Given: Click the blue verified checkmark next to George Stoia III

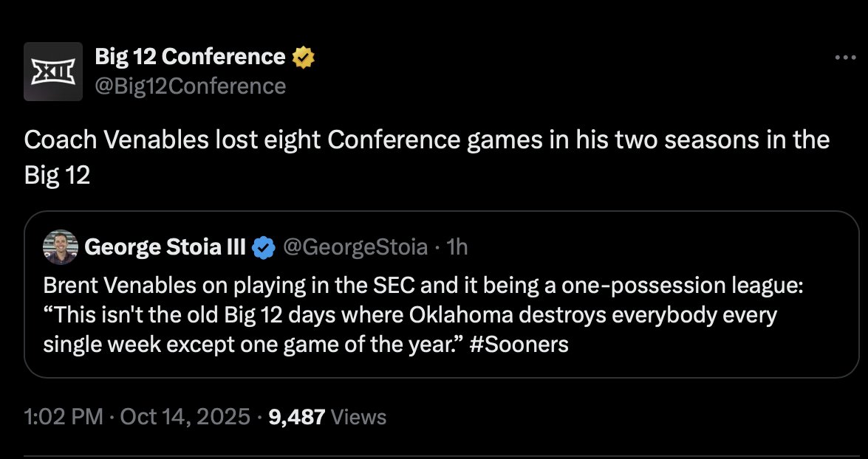Looking at the screenshot, I should pos(263,247).
